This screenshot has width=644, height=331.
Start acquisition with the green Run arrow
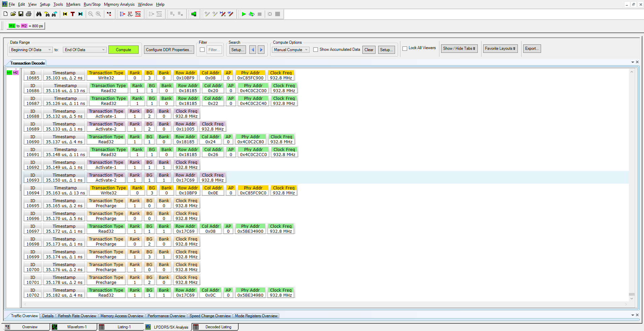pyautogui.click(x=244, y=14)
